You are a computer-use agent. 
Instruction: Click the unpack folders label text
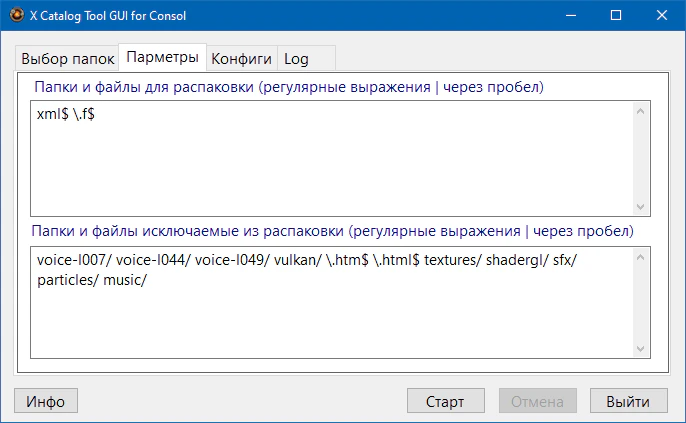point(288,88)
